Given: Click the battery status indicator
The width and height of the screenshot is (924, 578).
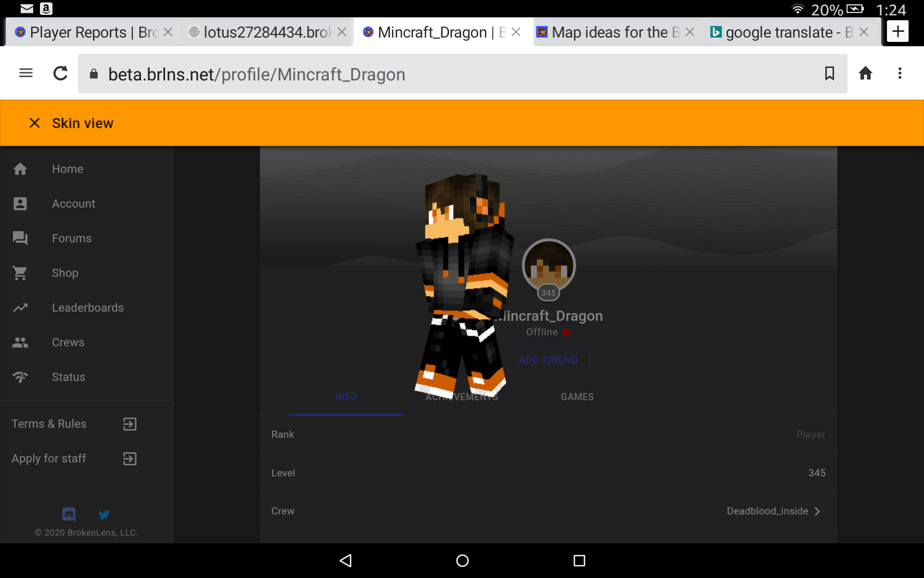Looking at the screenshot, I should click(855, 9).
